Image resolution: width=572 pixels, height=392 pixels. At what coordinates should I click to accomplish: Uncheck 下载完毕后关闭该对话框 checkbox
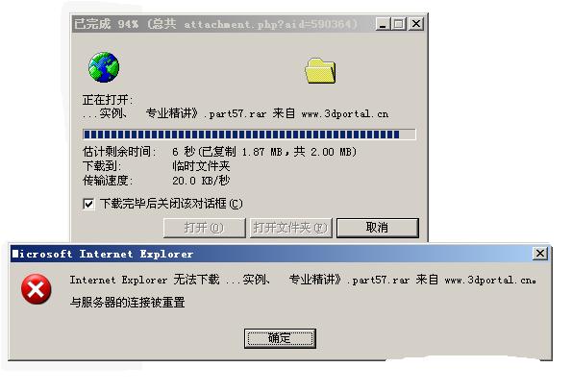[88, 204]
